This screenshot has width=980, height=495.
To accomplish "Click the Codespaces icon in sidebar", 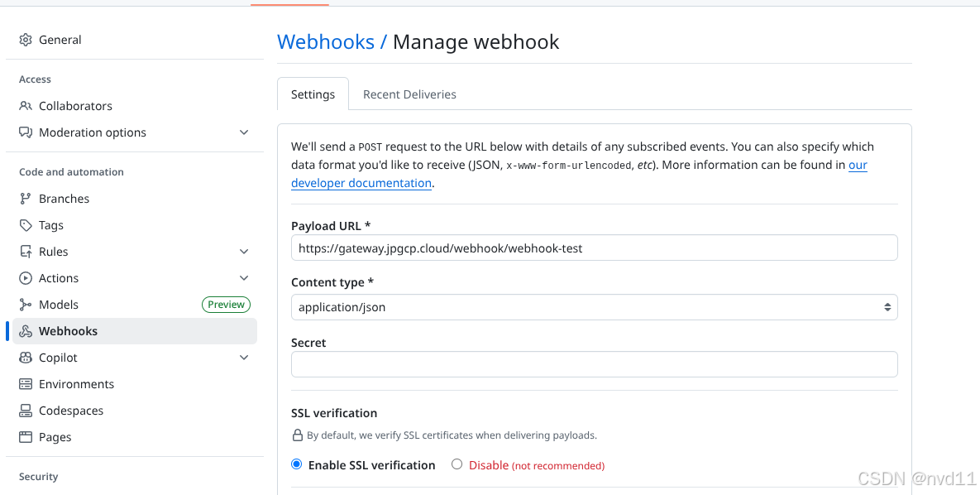I will [26, 411].
